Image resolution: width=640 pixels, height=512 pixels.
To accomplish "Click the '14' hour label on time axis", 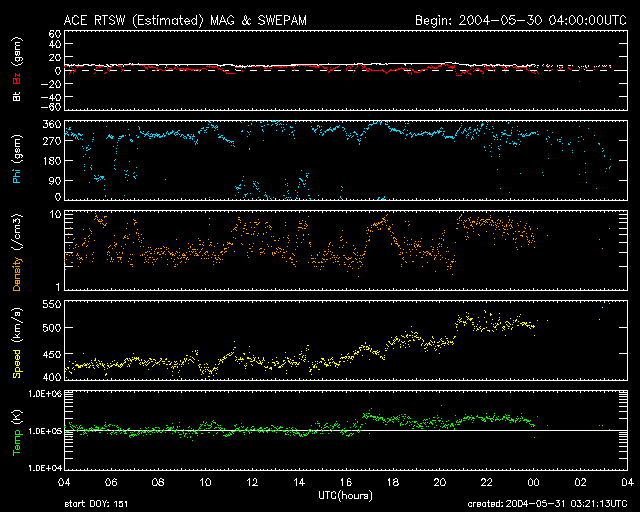I will (x=299, y=482).
